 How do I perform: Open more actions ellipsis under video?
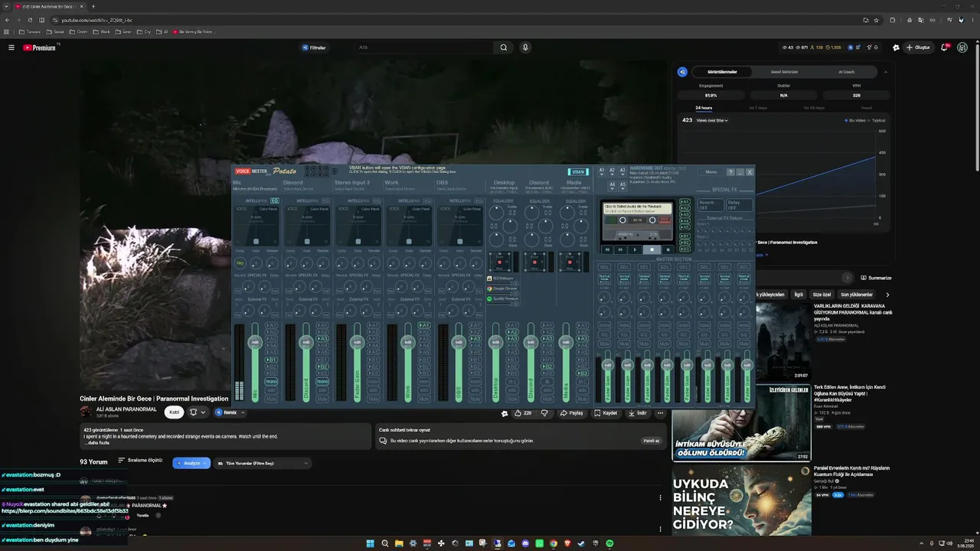pos(660,413)
